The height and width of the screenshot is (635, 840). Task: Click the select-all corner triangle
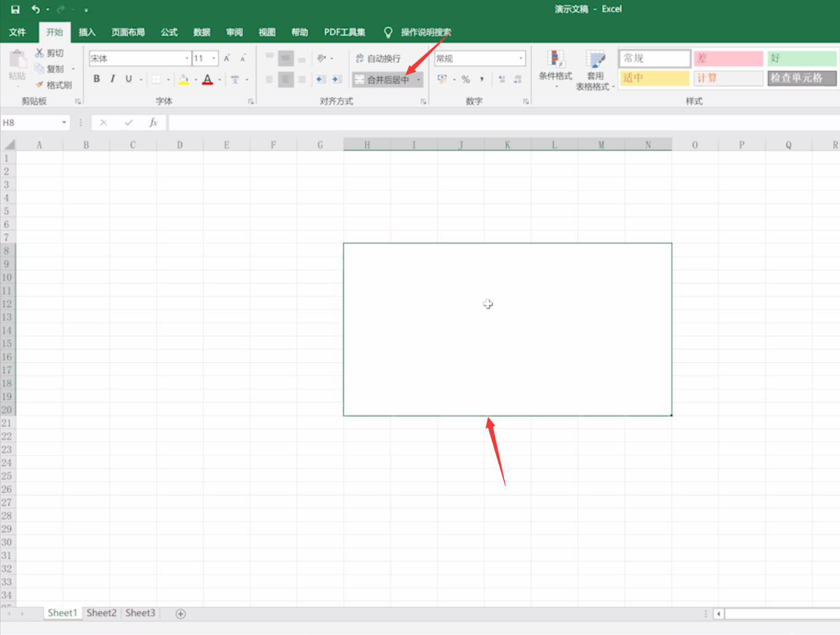(x=9, y=145)
